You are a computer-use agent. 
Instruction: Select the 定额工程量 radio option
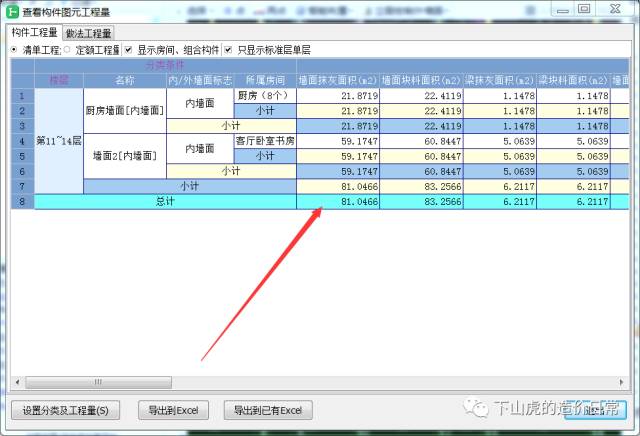point(68,49)
